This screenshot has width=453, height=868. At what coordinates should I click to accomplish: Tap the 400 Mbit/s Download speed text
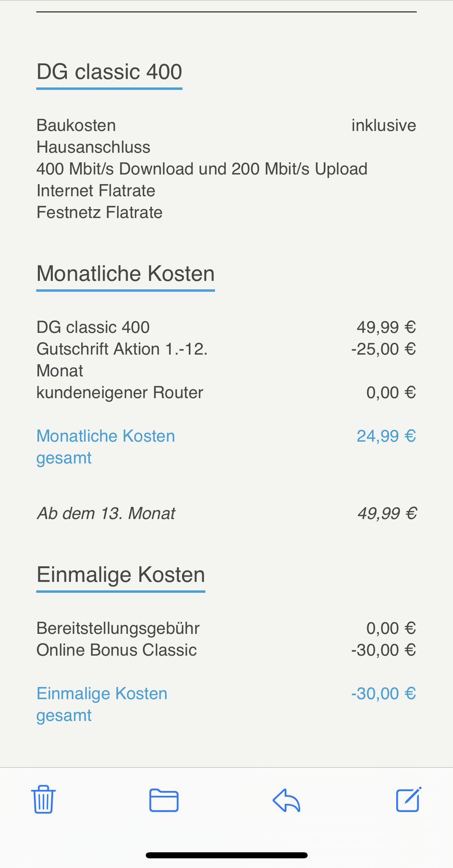click(202, 169)
